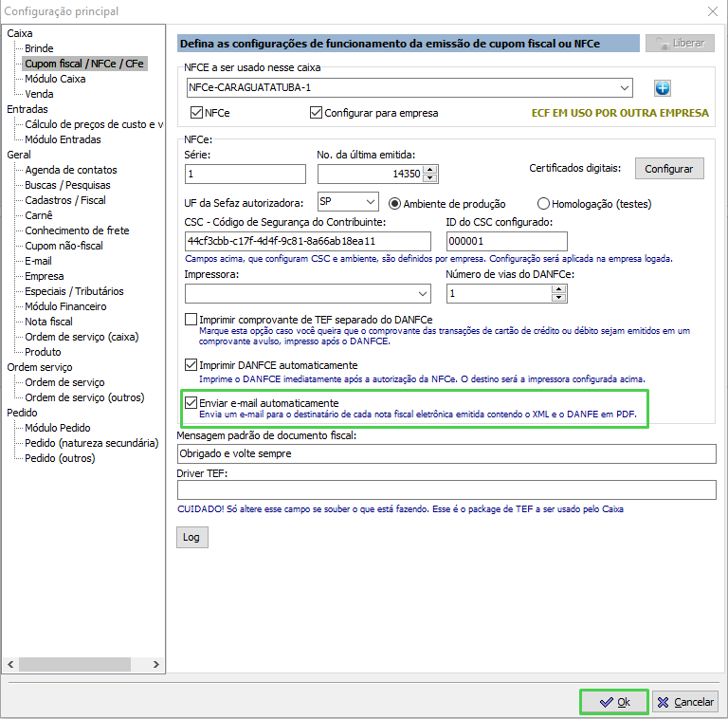
Task: Toggle the NFCe checkbox
Action: [x=196, y=112]
